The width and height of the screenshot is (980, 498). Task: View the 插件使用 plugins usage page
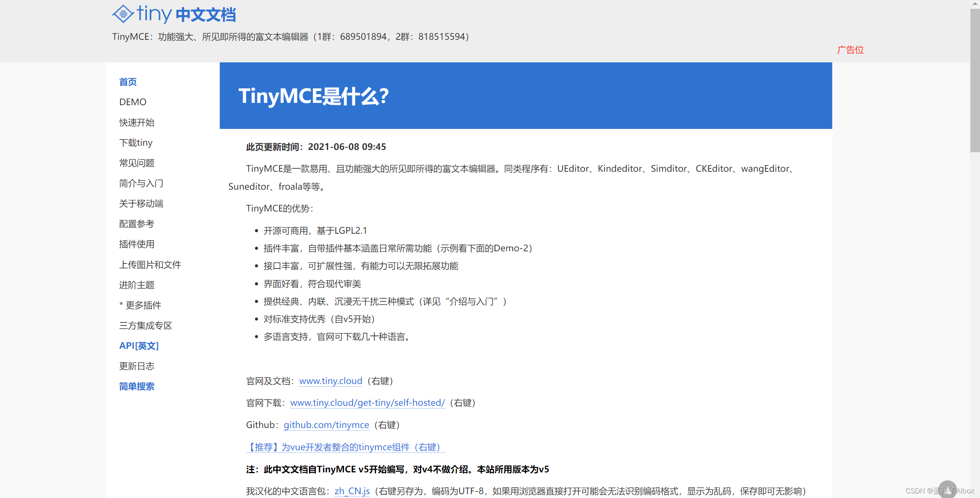(137, 244)
